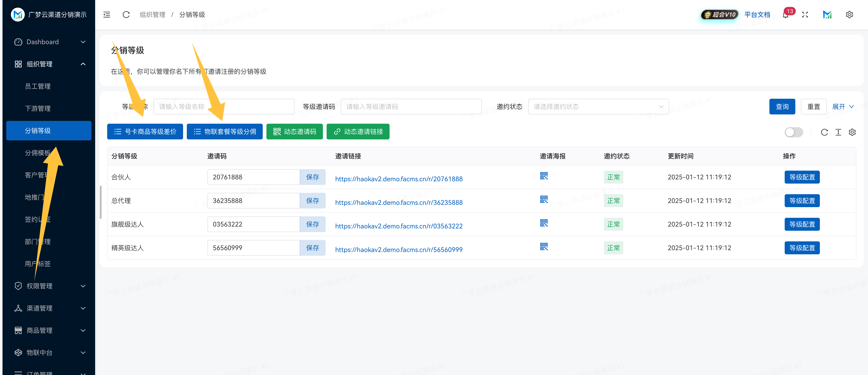
Task: Select 下游管理 sidebar item
Action: tap(38, 108)
